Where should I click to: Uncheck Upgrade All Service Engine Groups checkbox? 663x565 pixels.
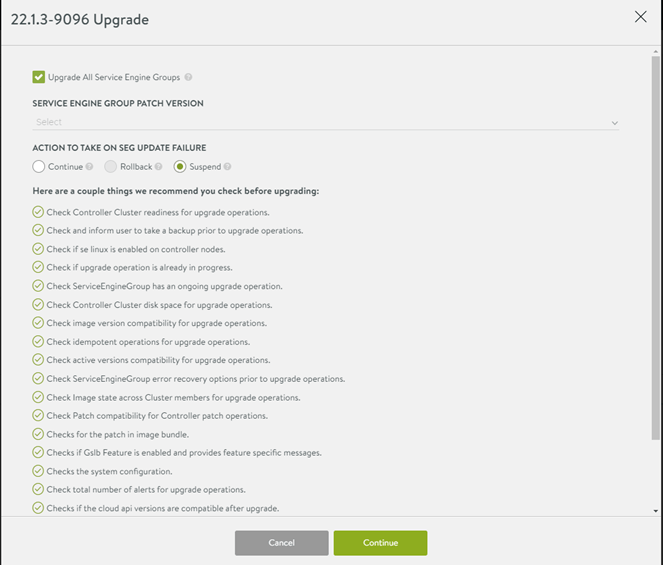pyautogui.click(x=39, y=77)
